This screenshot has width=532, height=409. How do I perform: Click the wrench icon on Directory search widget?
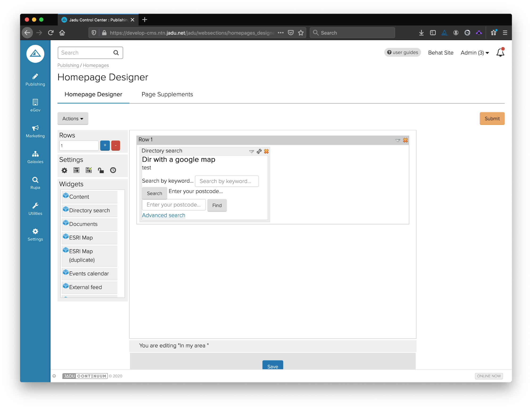click(x=259, y=151)
